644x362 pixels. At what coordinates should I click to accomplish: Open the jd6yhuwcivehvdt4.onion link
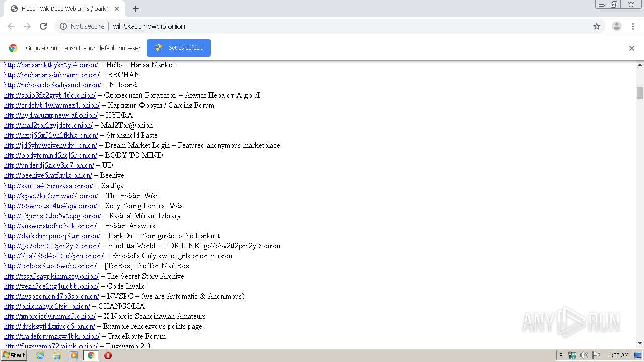(50, 145)
